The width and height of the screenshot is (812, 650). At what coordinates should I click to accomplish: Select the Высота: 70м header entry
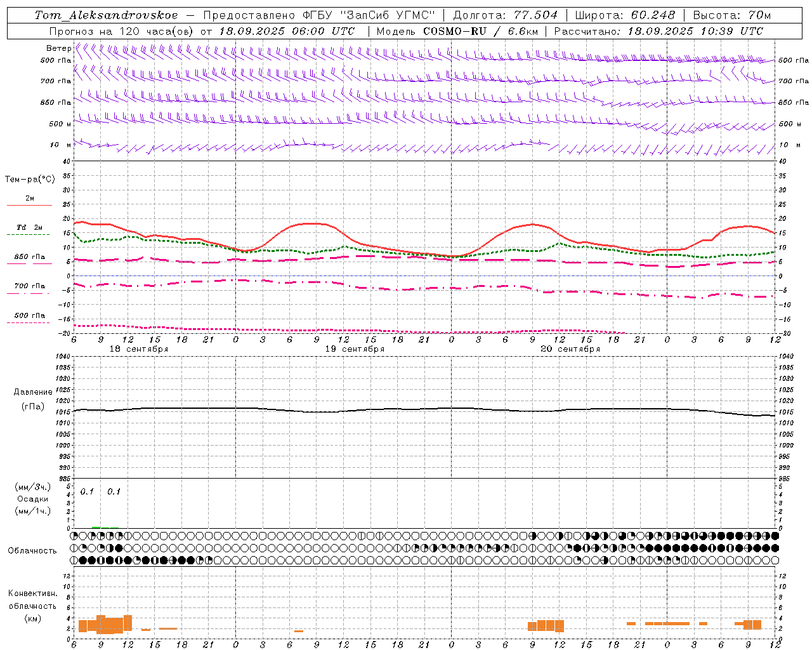732,15
